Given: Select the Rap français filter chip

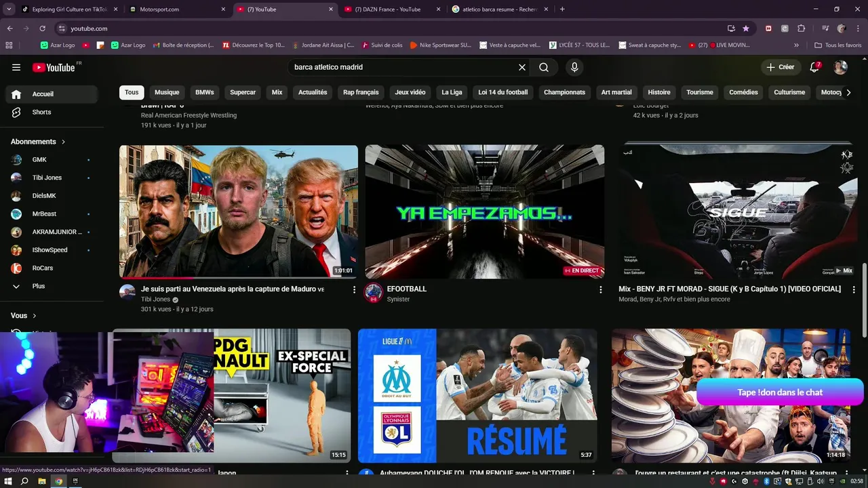Looking at the screenshot, I should click(361, 92).
